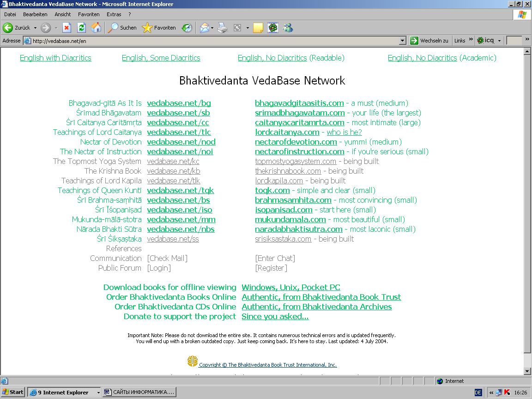Click the yellow note icon in toolbar
532x399 pixels.
click(258, 28)
